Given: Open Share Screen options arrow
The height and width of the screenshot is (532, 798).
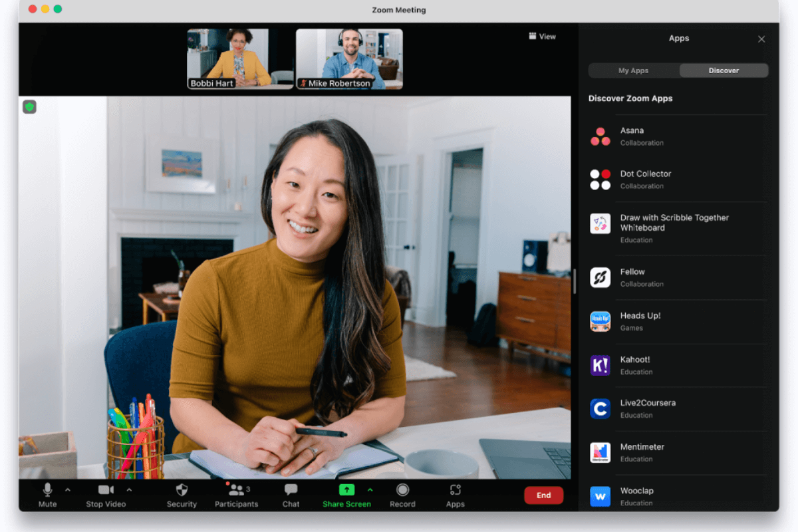Looking at the screenshot, I should [370, 489].
